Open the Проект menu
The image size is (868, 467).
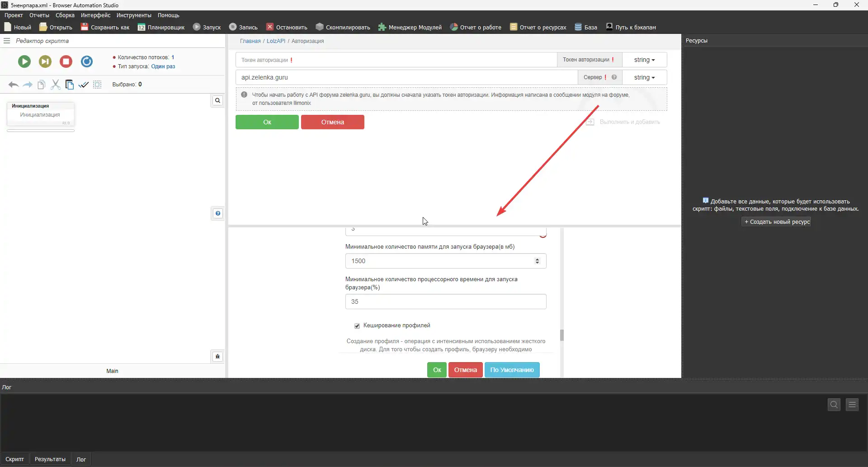14,15
